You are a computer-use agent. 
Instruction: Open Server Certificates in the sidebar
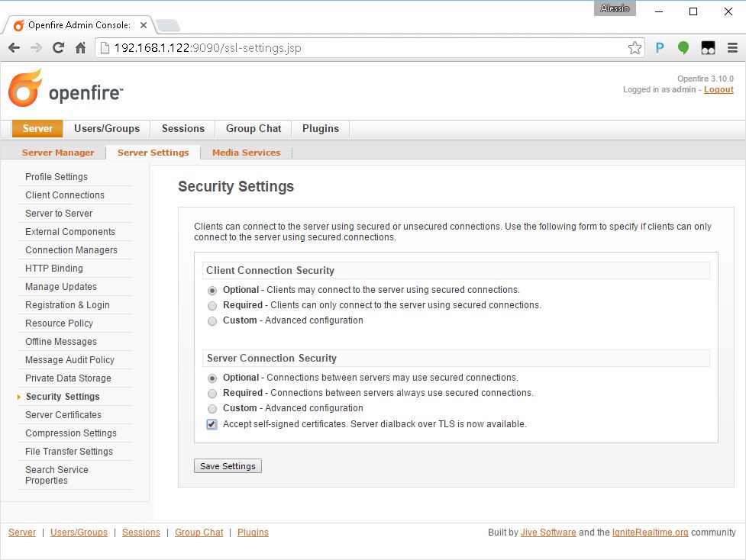(x=63, y=415)
